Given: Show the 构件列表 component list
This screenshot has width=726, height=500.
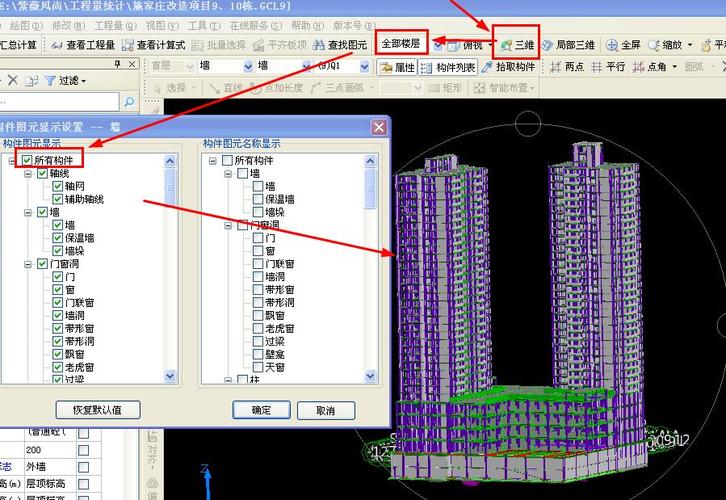Looking at the screenshot, I should click(x=447, y=68).
